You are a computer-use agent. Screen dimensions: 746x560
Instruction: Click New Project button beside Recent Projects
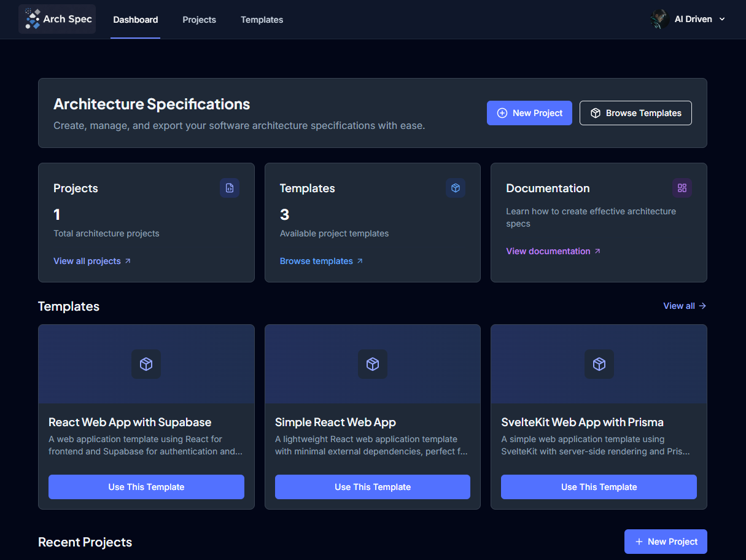pos(666,542)
